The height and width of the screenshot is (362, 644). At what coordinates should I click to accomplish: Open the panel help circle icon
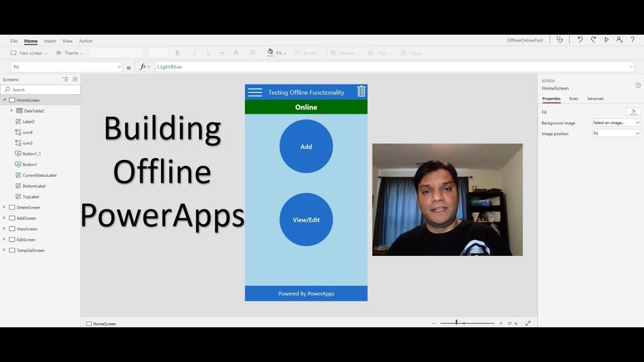638,85
